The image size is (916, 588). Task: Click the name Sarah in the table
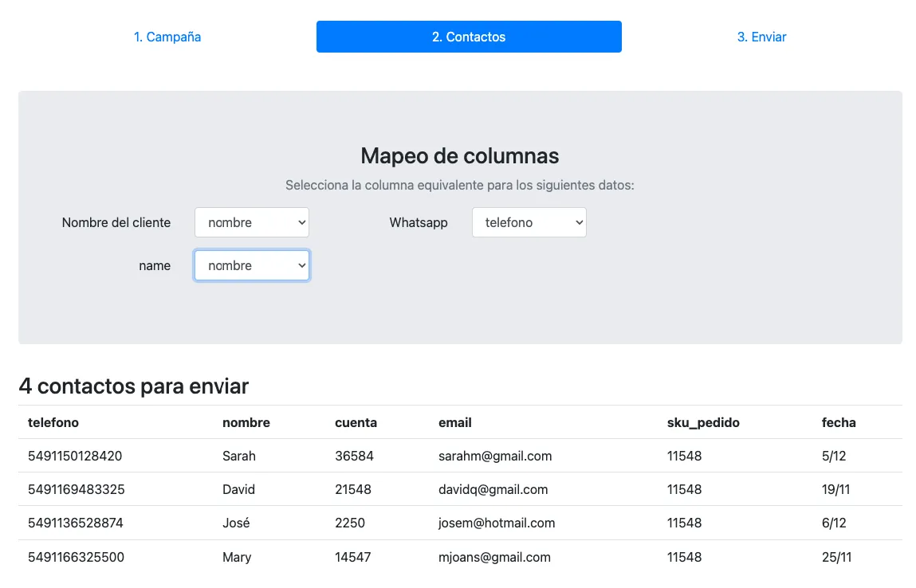[239, 456]
